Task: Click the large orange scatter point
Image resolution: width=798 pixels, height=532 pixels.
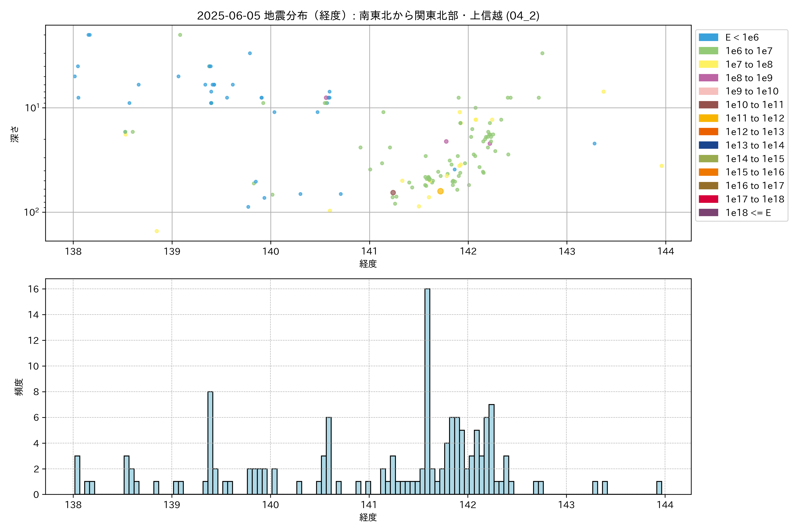Action: coord(440,191)
